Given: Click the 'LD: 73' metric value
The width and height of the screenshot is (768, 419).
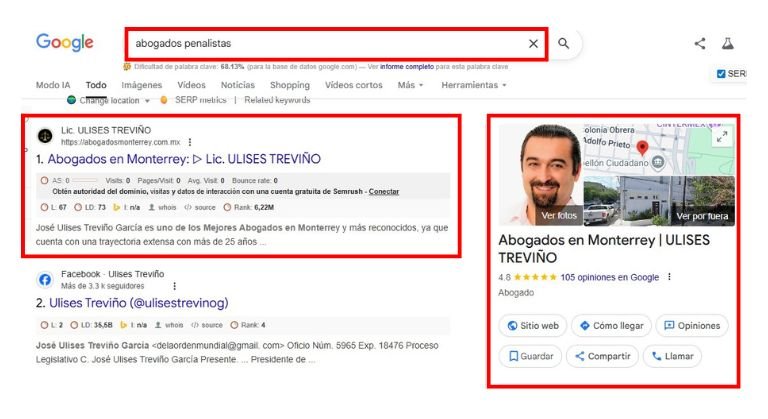Looking at the screenshot, I should click(90, 207).
